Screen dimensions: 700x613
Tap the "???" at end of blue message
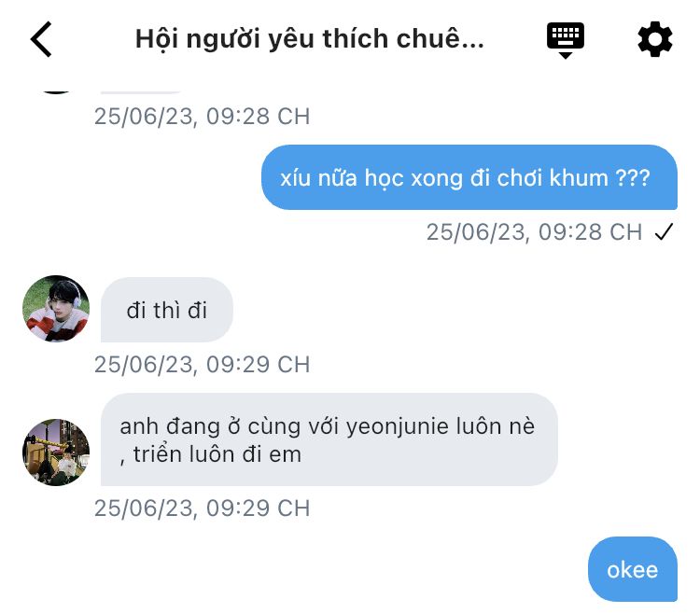click(633, 177)
